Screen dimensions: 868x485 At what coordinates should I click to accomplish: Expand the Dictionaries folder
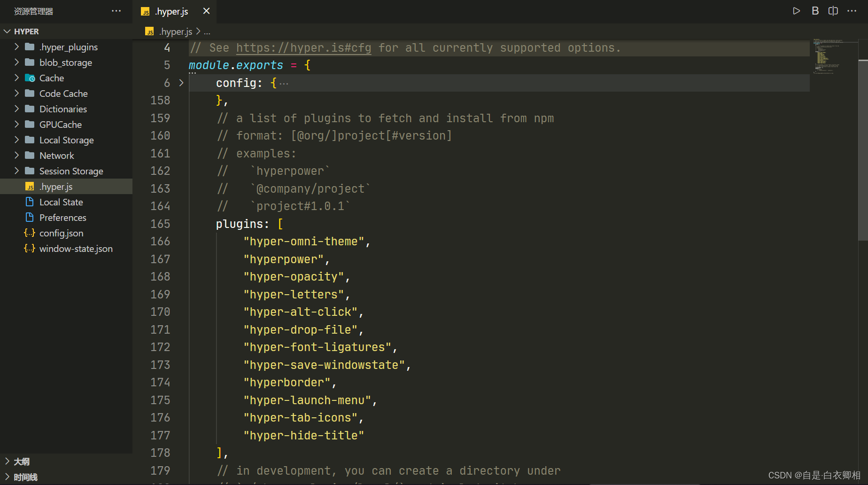[x=16, y=109]
